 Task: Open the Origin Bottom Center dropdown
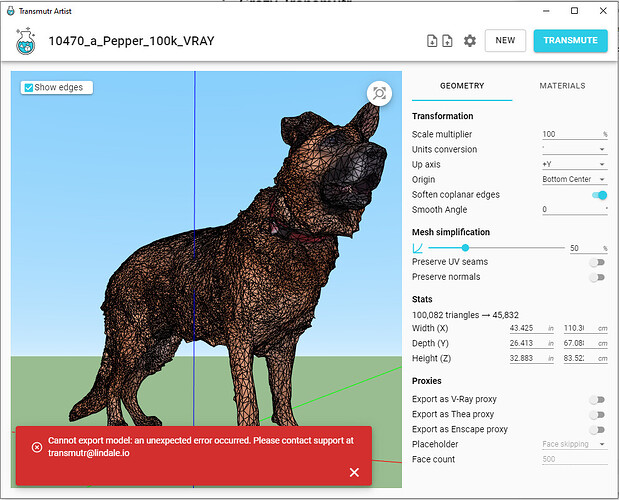point(574,179)
